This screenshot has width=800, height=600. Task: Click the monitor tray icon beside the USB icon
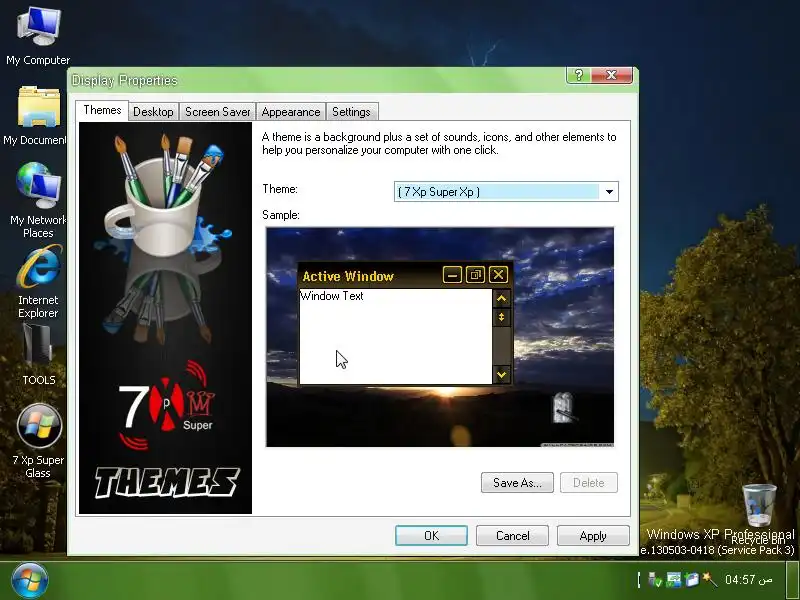pos(673,580)
